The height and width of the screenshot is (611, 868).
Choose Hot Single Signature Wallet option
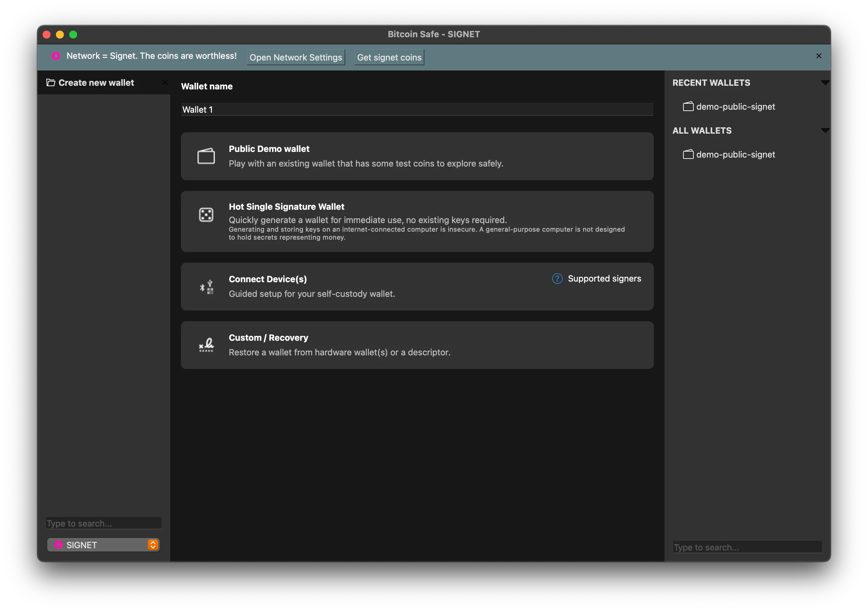coord(417,221)
